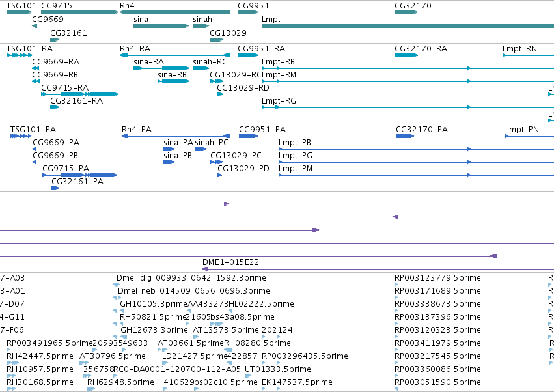The width and height of the screenshot is (554, 392).
Task: Select the CG9669-RA transcript label
Action: tap(56, 61)
